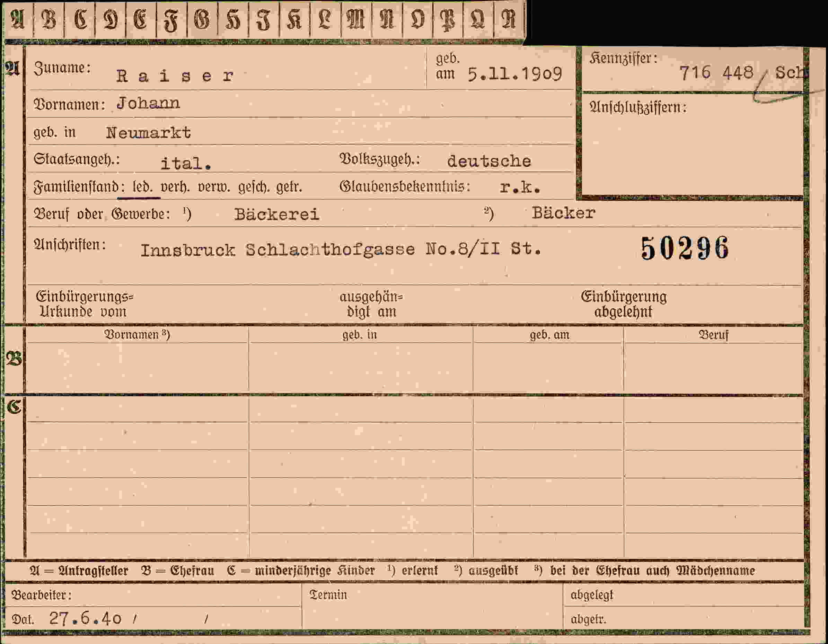Click the footnote '¹) erlernt'
828x644 pixels.
[x=413, y=570]
